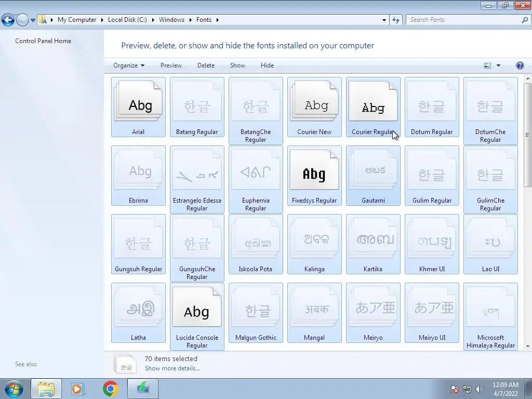This screenshot has width=532, height=399.
Task: Open Windows Explorer from taskbar
Action: pyautogui.click(x=46, y=389)
